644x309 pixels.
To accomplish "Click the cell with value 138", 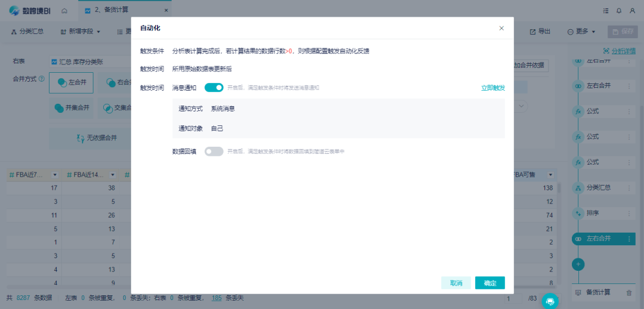I will 548,187.
